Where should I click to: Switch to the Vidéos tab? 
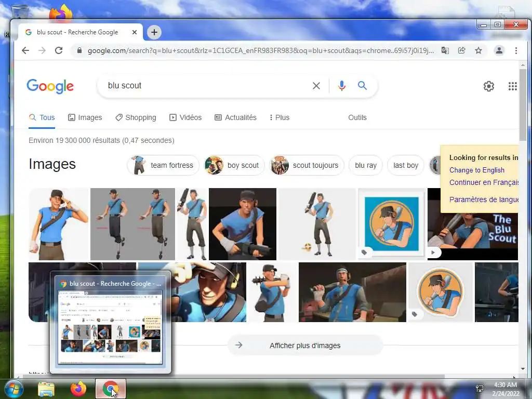[185, 117]
